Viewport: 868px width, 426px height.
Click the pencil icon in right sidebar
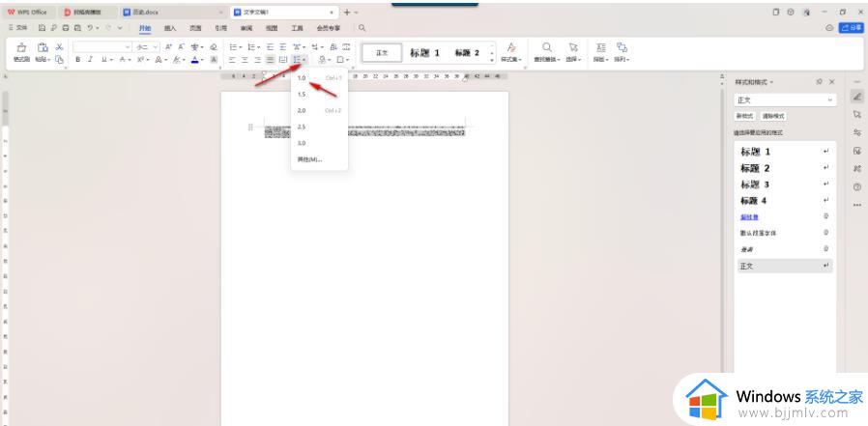pos(857,98)
